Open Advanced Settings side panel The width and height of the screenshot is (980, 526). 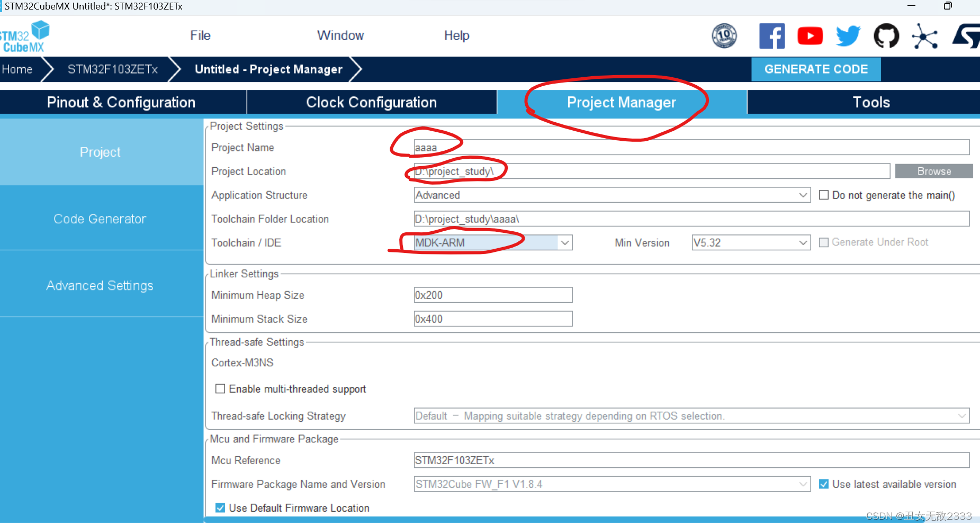coord(101,285)
